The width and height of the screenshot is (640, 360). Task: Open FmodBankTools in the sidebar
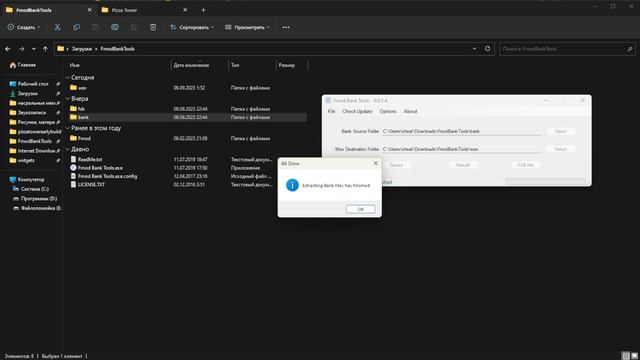click(34, 141)
